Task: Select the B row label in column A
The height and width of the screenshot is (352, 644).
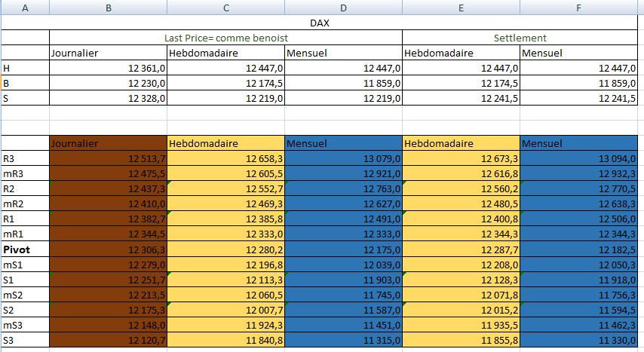Action: tap(25, 83)
